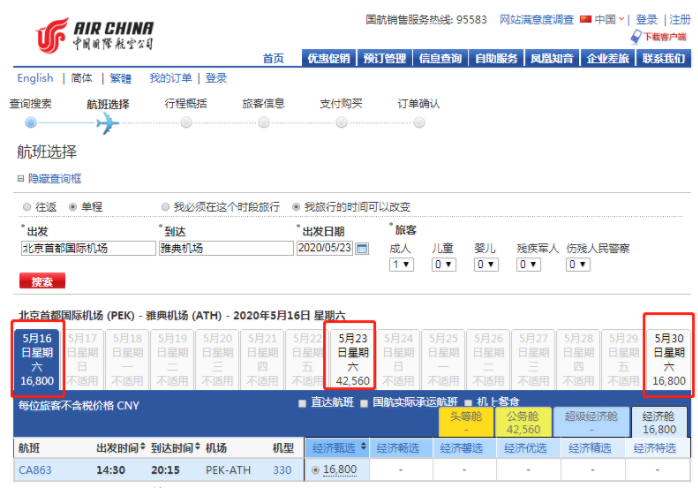Select 我旅行的时间可以改变 radio option

[296, 207]
